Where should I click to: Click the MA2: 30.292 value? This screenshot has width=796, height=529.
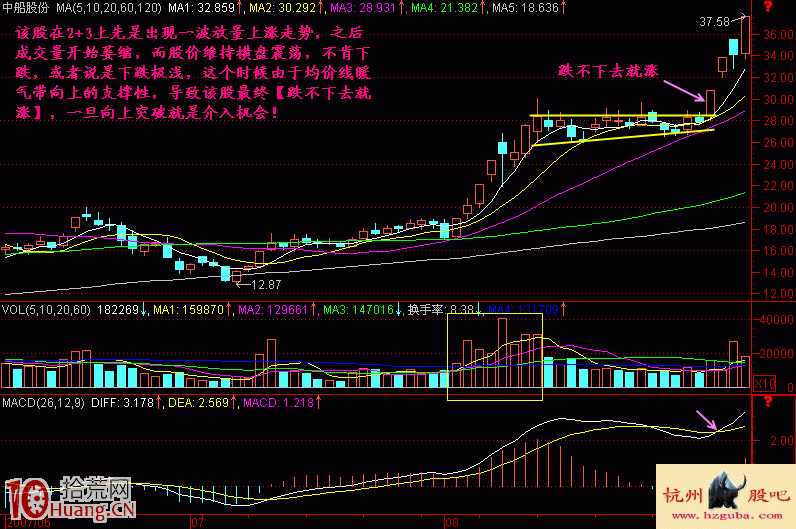(x=282, y=8)
